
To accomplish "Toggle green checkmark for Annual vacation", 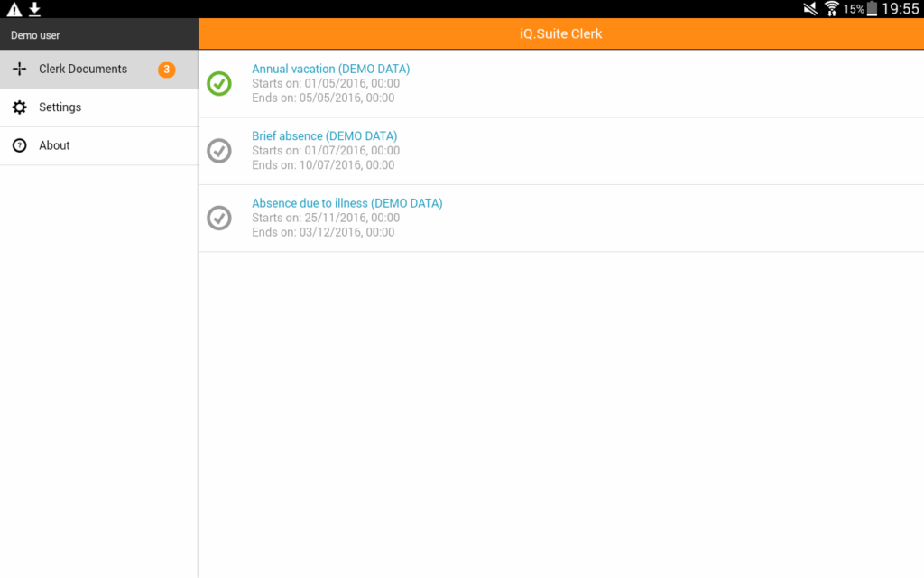I will coord(219,83).
